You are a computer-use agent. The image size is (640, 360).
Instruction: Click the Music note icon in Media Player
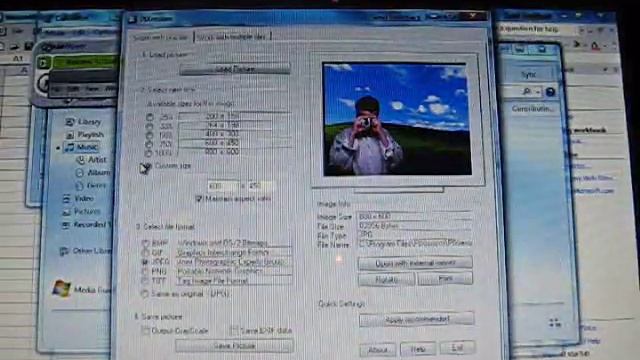(70, 147)
